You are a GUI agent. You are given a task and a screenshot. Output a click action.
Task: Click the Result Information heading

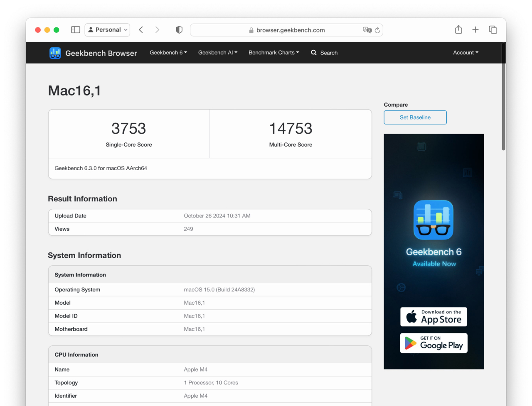83,199
